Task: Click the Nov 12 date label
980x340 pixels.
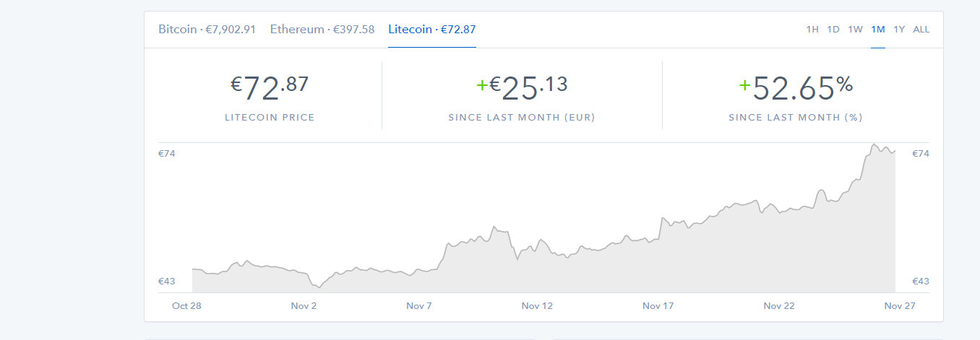Action: point(537,306)
